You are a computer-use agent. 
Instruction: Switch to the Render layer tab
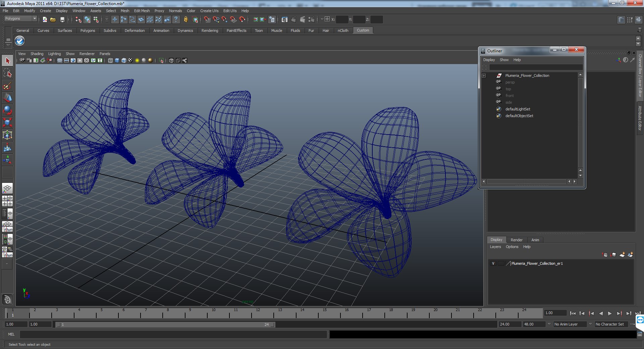point(517,240)
